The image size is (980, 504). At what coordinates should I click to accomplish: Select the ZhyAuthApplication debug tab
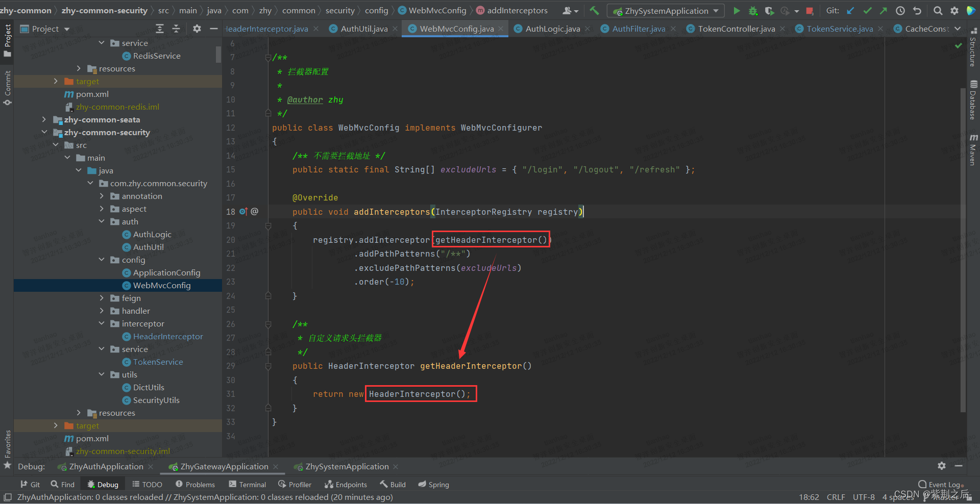[106, 467]
